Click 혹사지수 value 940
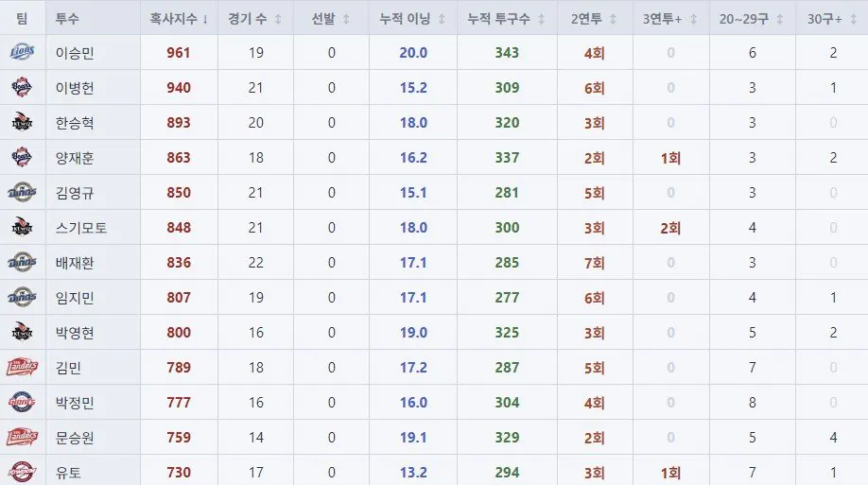The height and width of the screenshot is (485, 868). point(179,88)
